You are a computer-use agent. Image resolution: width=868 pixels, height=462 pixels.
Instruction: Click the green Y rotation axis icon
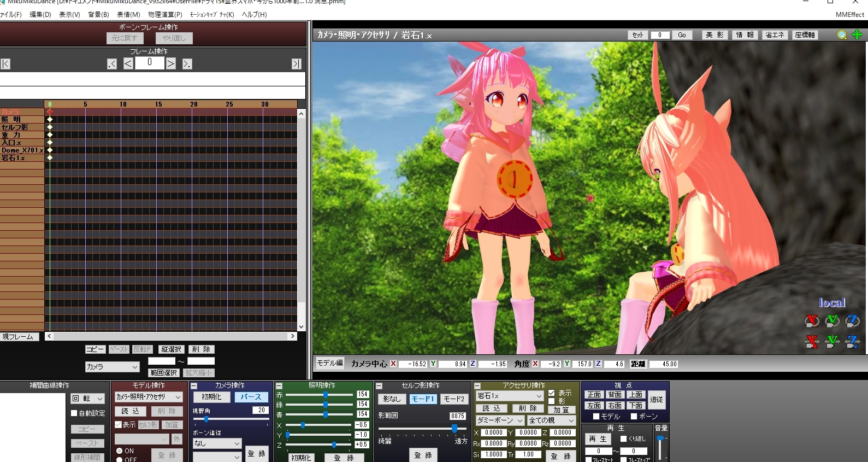(x=832, y=321)
